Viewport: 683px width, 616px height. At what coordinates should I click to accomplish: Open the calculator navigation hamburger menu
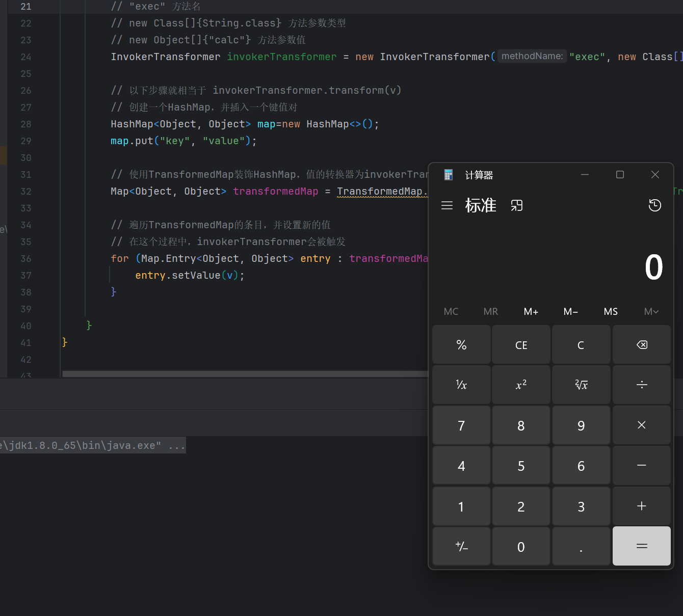tap(447, 205)
